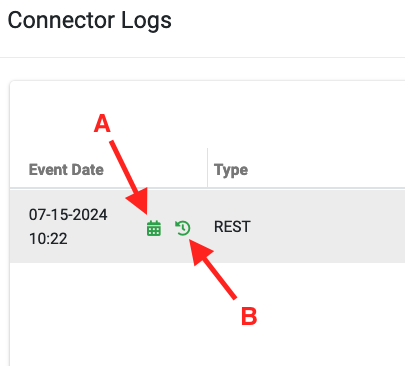Click the red letter B annotation
Image resolution: width=405 pixels, height=366 pixels.
coord(249,316)
